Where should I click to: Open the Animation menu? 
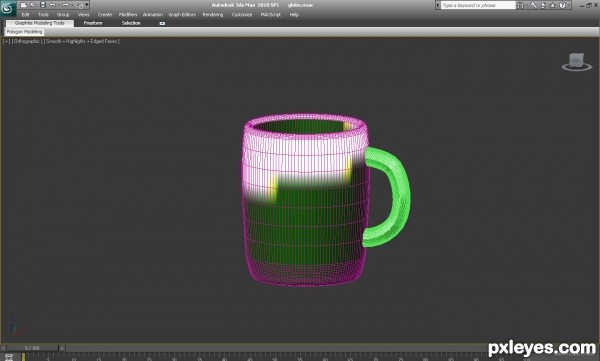153,15
